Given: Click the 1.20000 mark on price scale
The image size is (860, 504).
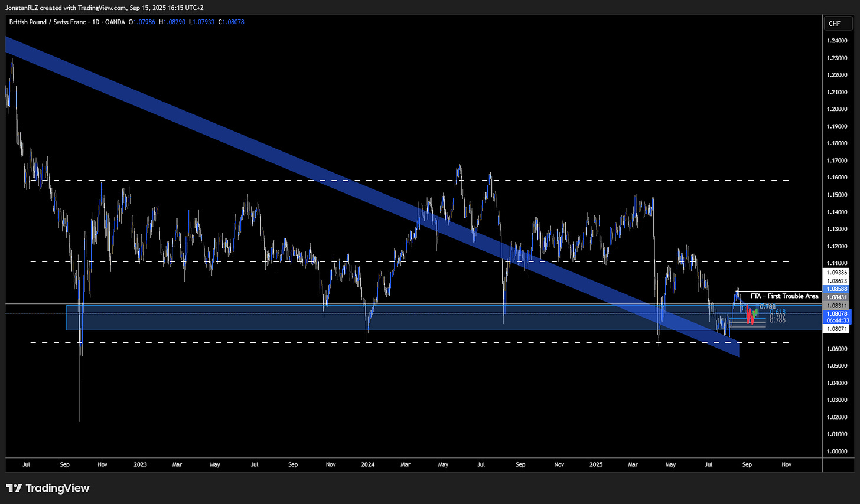Looking at the screenshot, I should 837,109.
